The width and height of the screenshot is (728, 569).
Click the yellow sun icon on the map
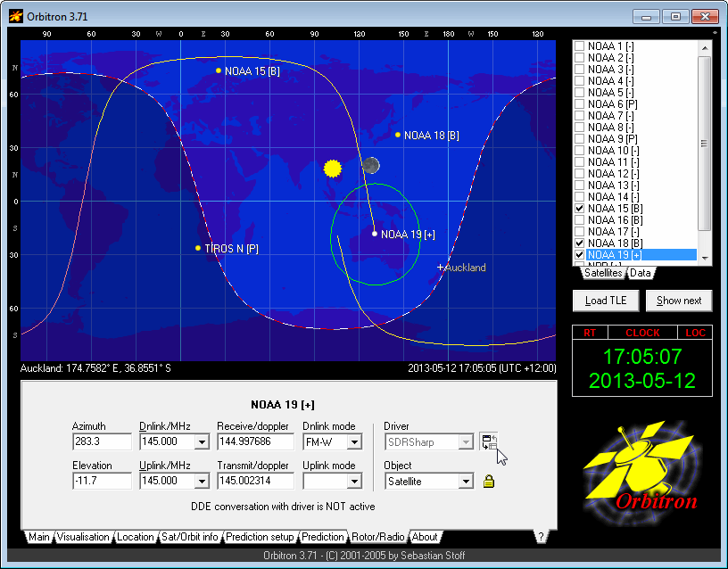click(333, 169)
